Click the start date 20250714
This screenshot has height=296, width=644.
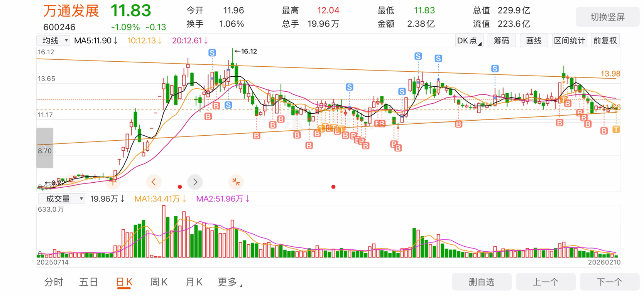52,262
